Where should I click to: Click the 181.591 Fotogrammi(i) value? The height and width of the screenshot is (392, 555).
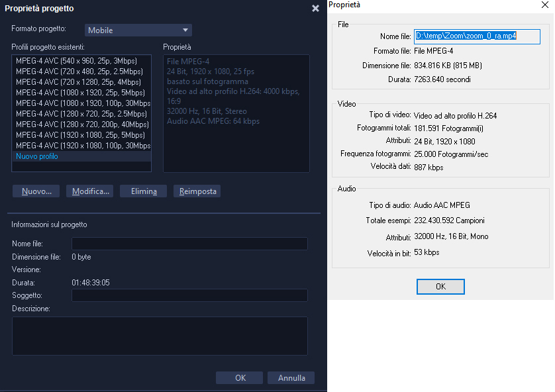click(x=448, y=128)
